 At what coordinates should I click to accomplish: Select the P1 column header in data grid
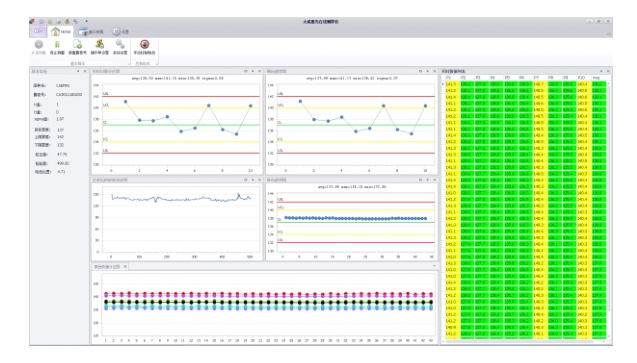(x=448, y=77)
